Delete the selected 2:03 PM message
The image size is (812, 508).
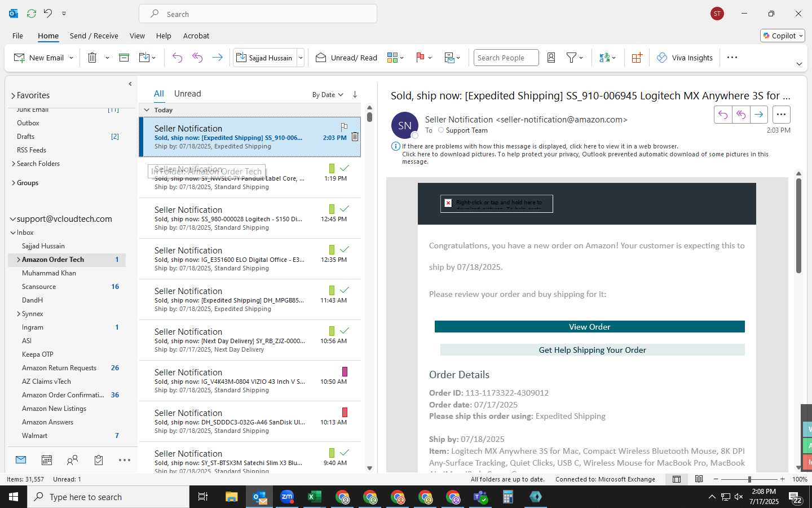355,137
